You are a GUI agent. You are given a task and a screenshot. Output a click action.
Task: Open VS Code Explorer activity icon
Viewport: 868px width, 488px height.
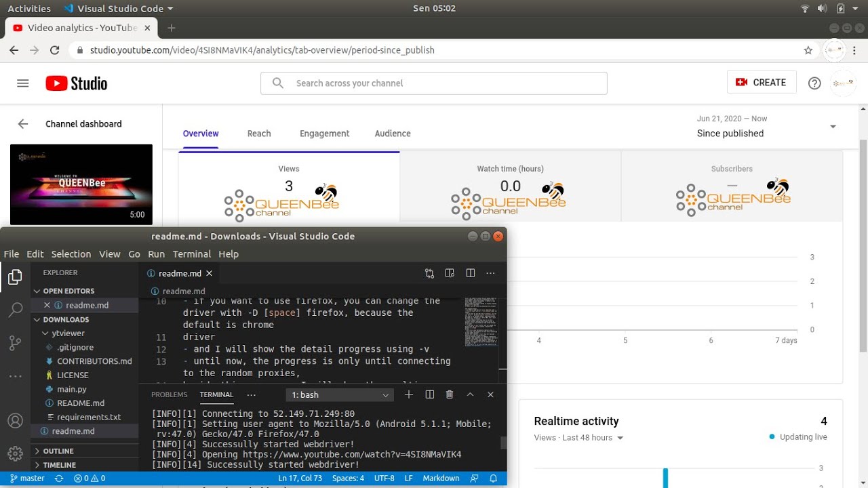[15, 277]
